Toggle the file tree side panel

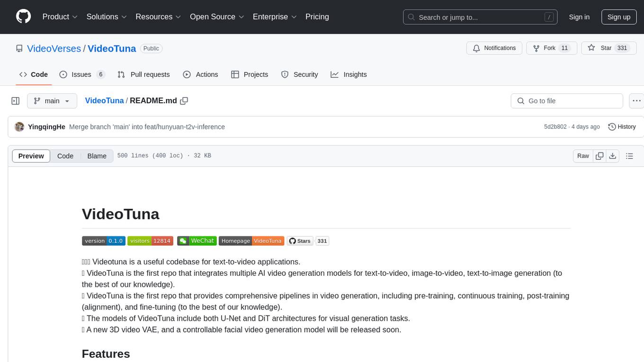[16, 101]
